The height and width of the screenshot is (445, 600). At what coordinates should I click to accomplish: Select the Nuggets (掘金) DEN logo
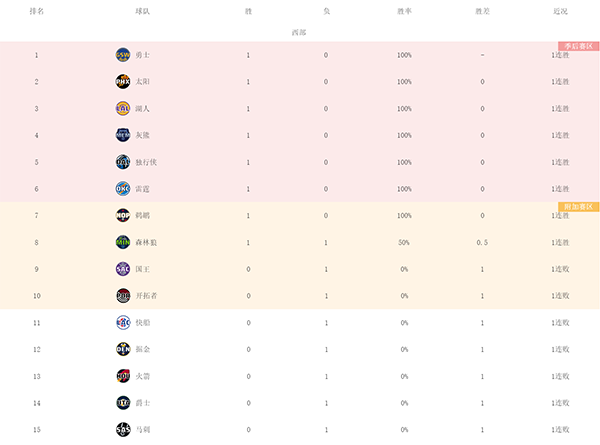123,349
